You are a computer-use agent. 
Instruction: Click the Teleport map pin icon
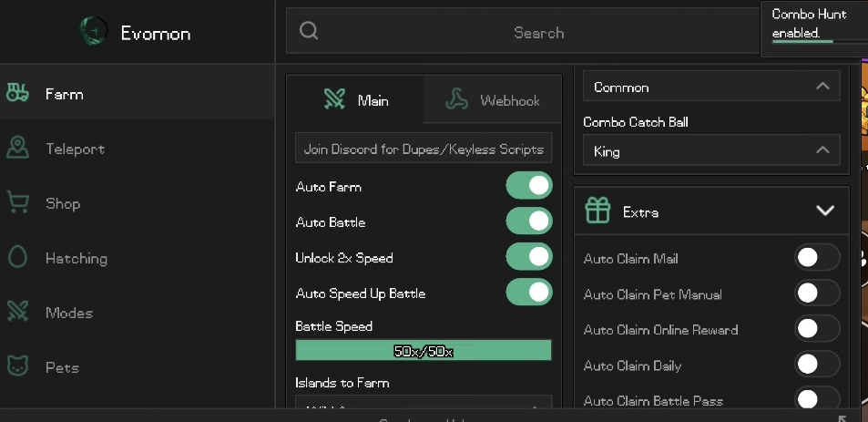[x=17, y=148]
